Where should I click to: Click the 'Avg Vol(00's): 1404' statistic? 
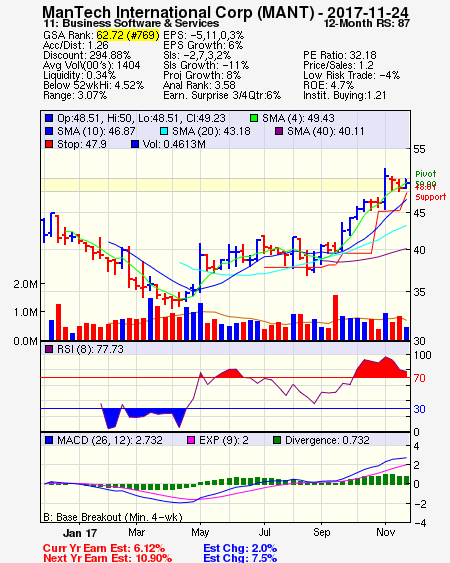pyautogui.click(x=92, y=65)
